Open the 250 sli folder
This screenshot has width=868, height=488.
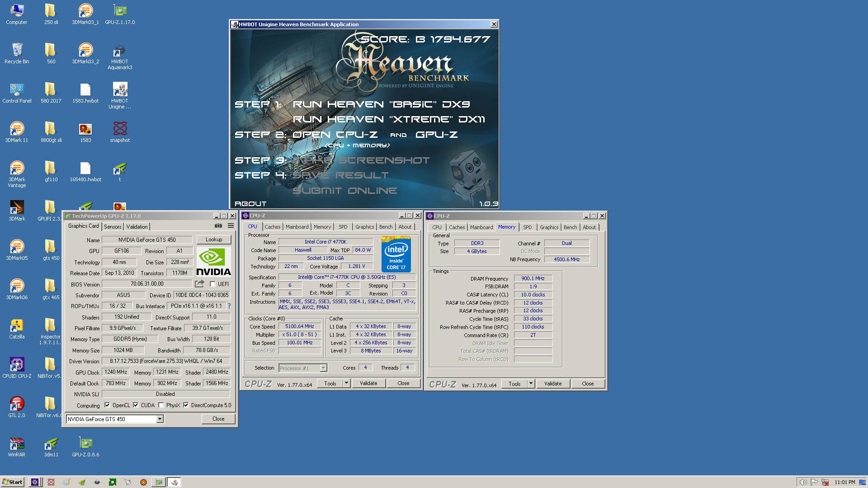(x=51, y=14)
